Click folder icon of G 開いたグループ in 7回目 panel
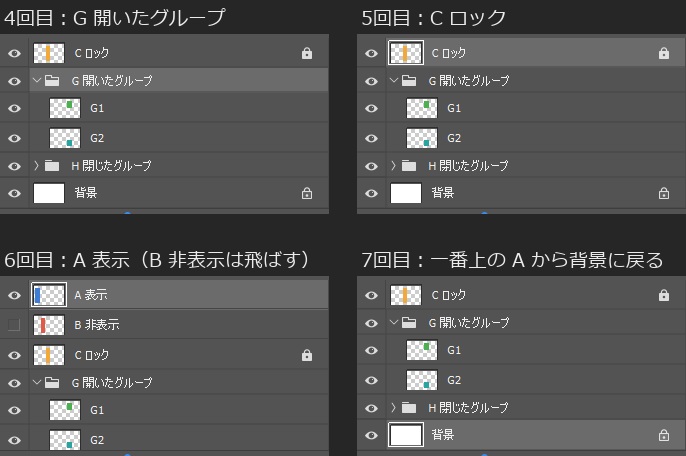 pos(409,323)
